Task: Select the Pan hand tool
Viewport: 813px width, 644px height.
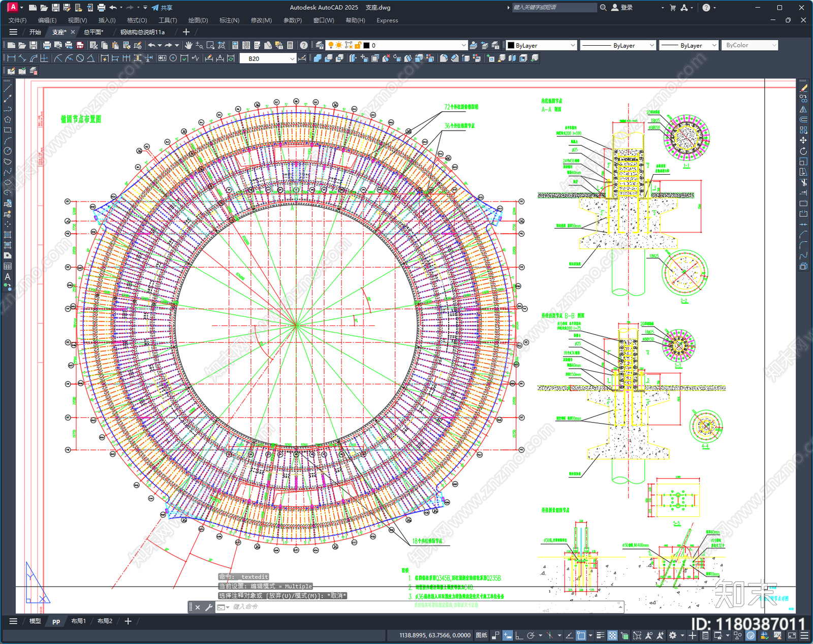Action: 189,45
